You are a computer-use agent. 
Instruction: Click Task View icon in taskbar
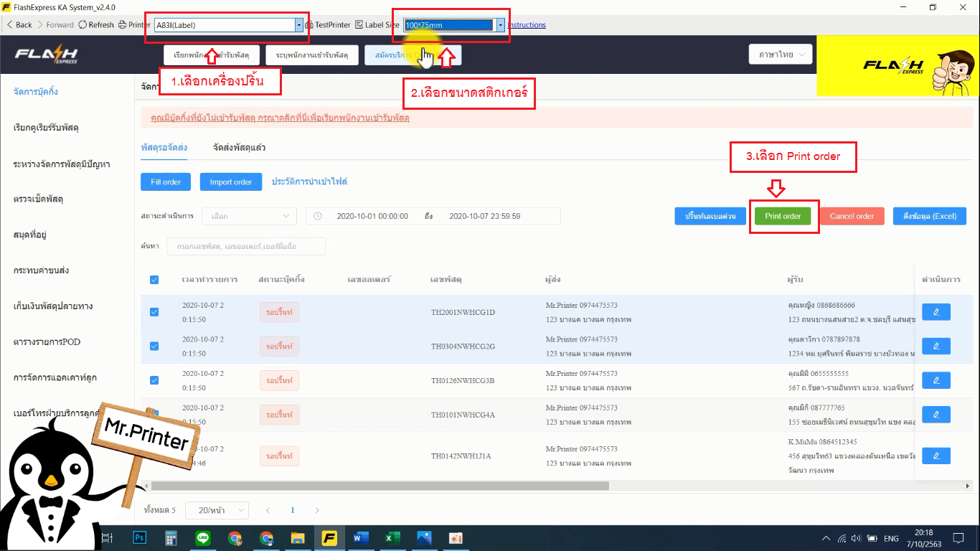(x=108, y=537)
